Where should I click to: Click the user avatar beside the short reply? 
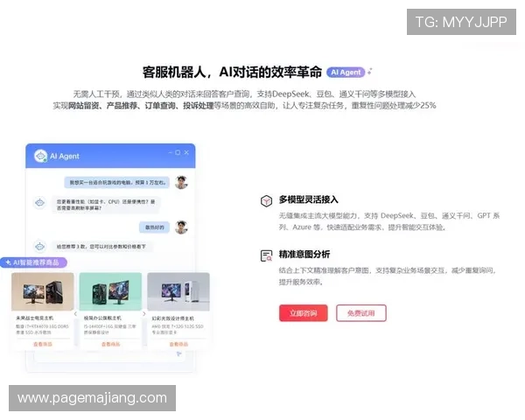click(x=181, y=227)
